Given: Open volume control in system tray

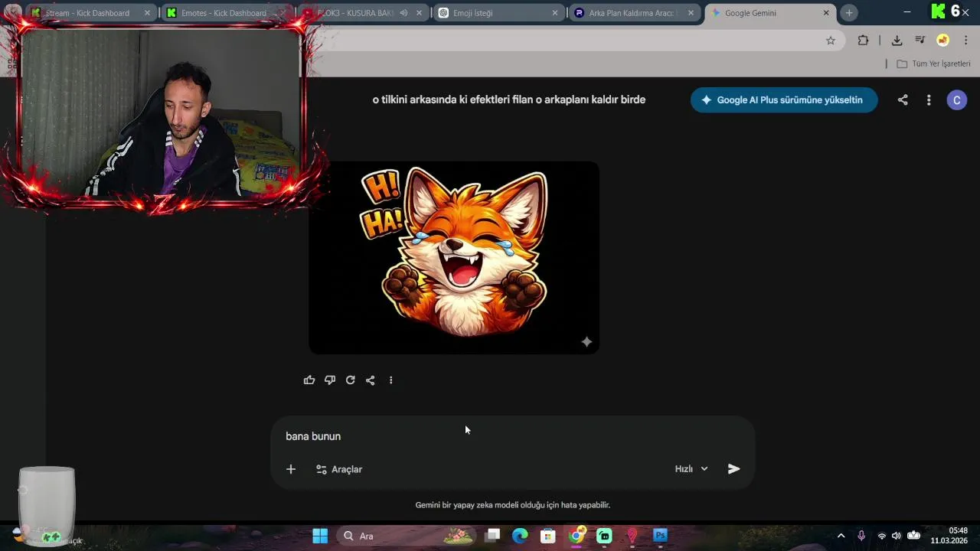Looking at the screenshot, I should click(897, 536).
